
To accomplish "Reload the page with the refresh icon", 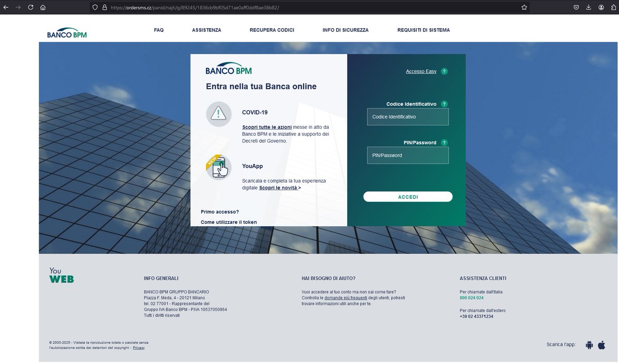I will click(31, 7).
